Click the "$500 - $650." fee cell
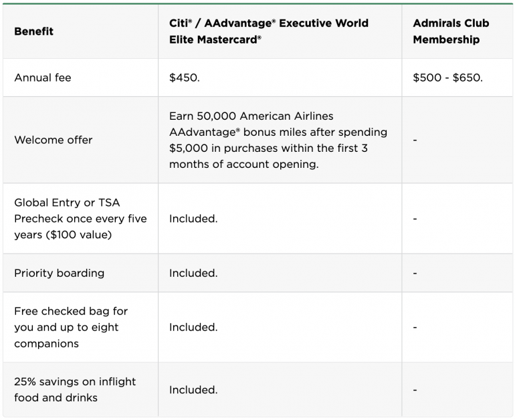Image resolution: width=515 pixels, height=420 pixels. click(447, 78)
